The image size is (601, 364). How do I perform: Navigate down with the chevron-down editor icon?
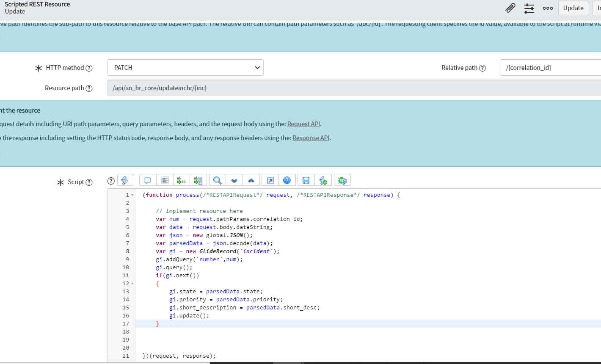tap(234, 180)
